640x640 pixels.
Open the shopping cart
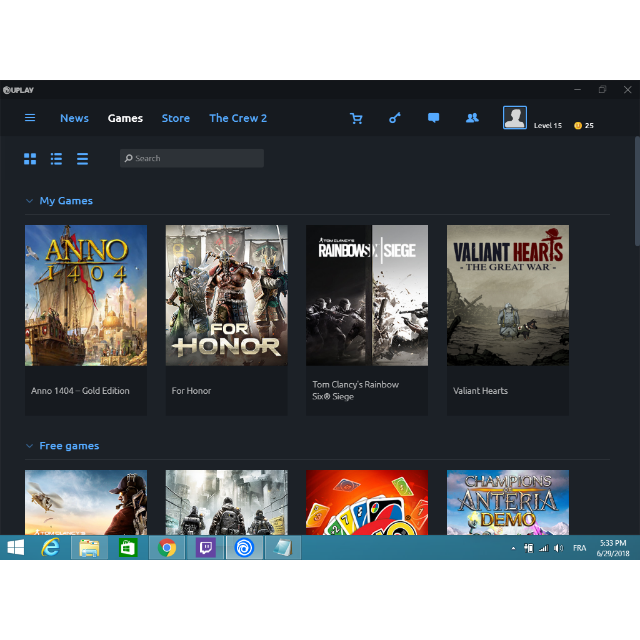356,118
